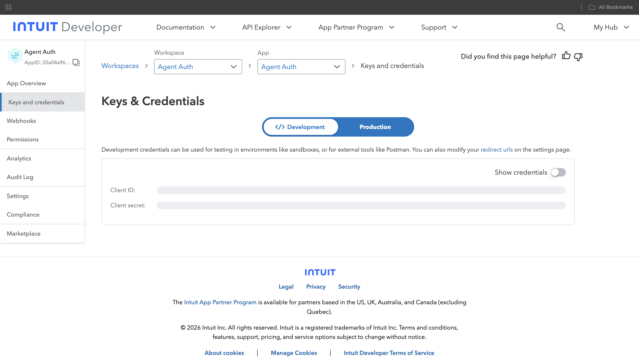
Task: Click the truncated AppID text
Action: click(x=47, y=62)
